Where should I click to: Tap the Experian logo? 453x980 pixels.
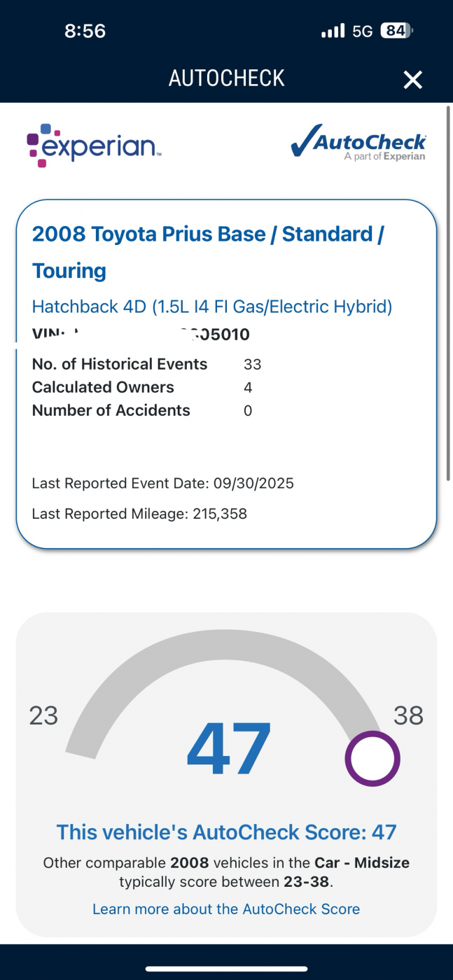[95, 145]
